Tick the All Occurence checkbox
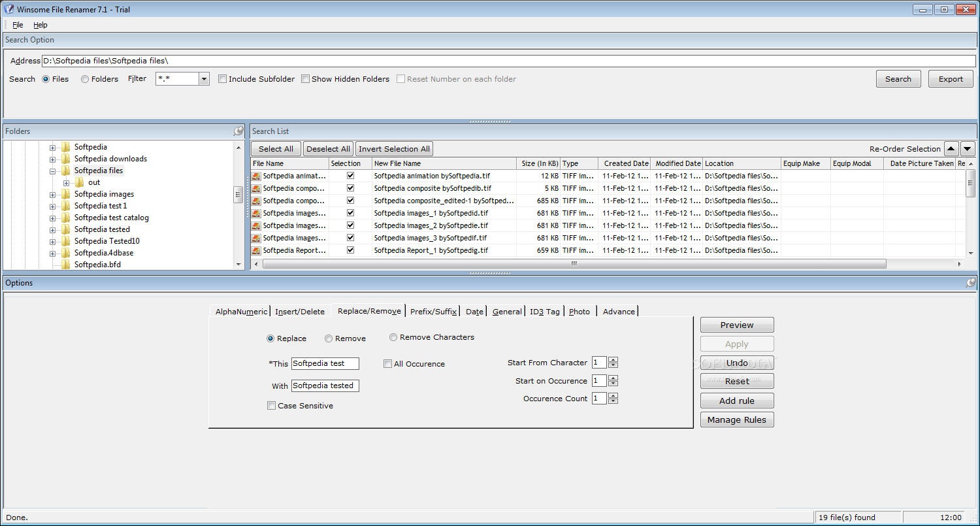Viewport: 980px width, 526px height. pos(388,364)
